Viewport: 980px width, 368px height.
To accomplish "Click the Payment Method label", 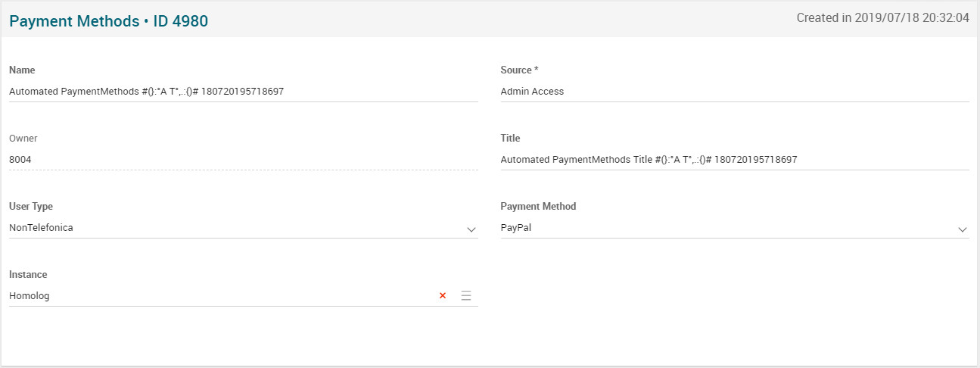I will [x=538, y=206].
